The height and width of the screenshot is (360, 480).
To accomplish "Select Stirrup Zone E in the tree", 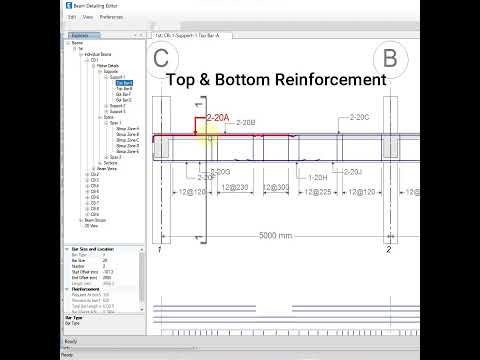I will [128, 151].
